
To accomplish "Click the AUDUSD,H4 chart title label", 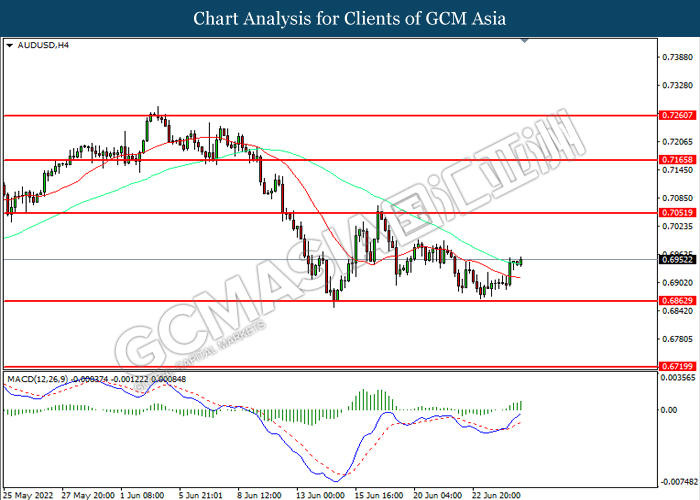I will 43,46.
